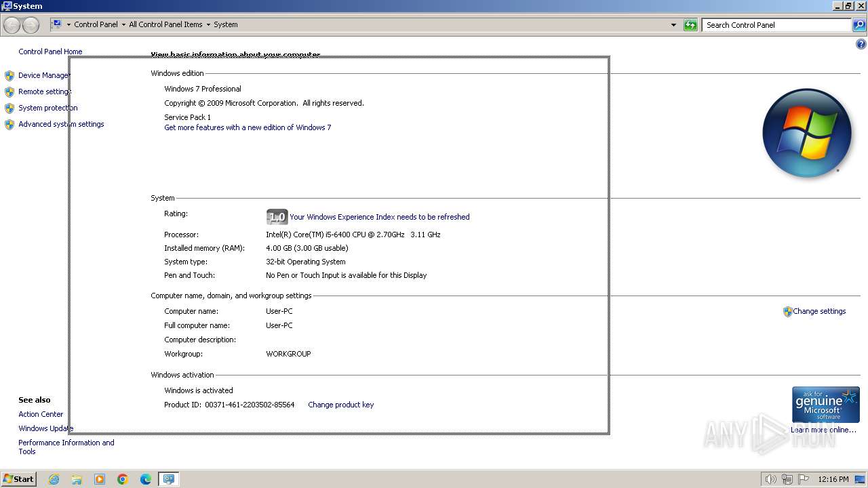Open Internet Explorer from the taskbar
This screenshot has height=488, width=868.
click(x=54, y=479)
